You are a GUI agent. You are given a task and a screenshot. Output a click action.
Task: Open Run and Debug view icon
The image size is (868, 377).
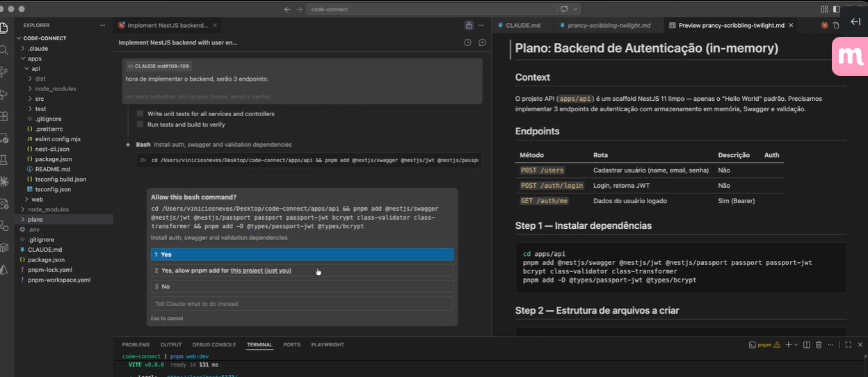(x=4, y=94)
